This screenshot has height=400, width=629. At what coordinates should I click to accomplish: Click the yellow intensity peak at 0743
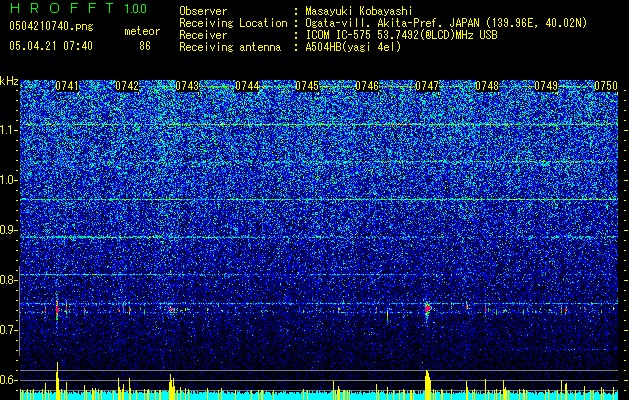(172, 387)
